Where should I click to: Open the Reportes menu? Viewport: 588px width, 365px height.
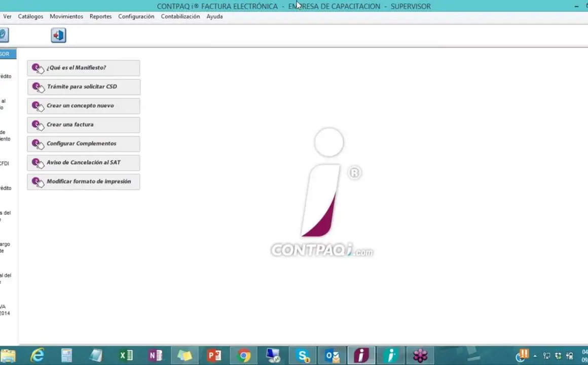[x=100, y=16]
